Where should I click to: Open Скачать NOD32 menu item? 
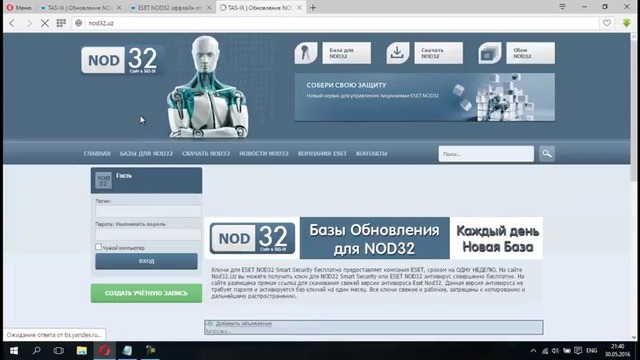206,153
